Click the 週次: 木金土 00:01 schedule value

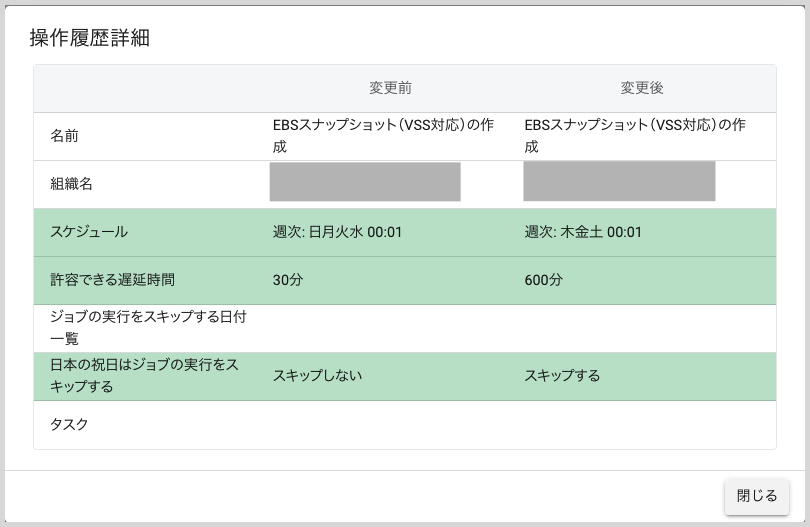583,232
